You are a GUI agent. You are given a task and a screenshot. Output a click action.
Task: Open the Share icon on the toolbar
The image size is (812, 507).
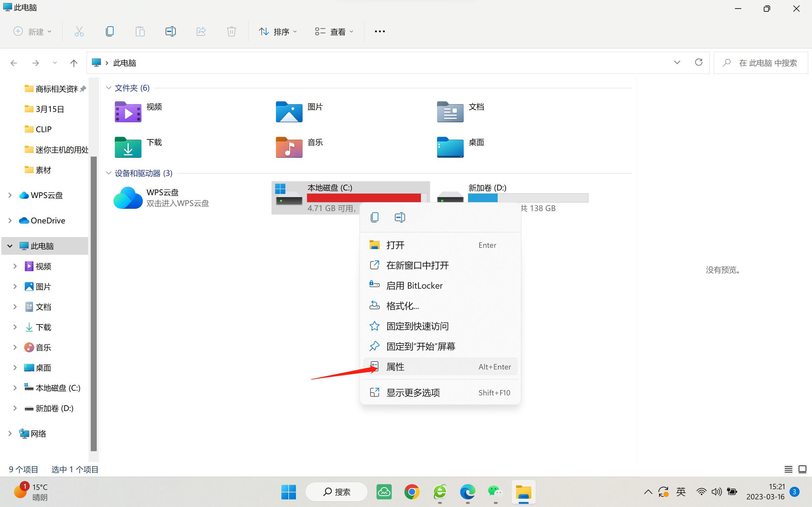[201, 31]
